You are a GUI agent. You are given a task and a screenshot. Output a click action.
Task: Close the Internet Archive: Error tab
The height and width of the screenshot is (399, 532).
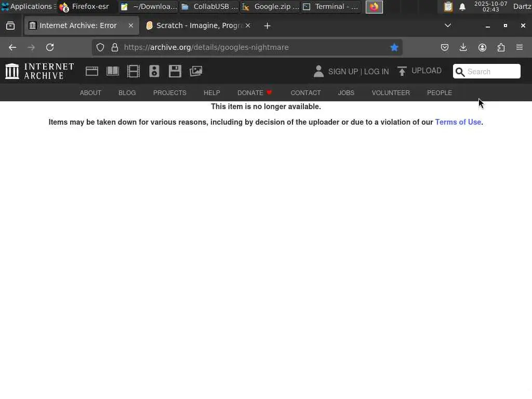(x=131, y=25)
